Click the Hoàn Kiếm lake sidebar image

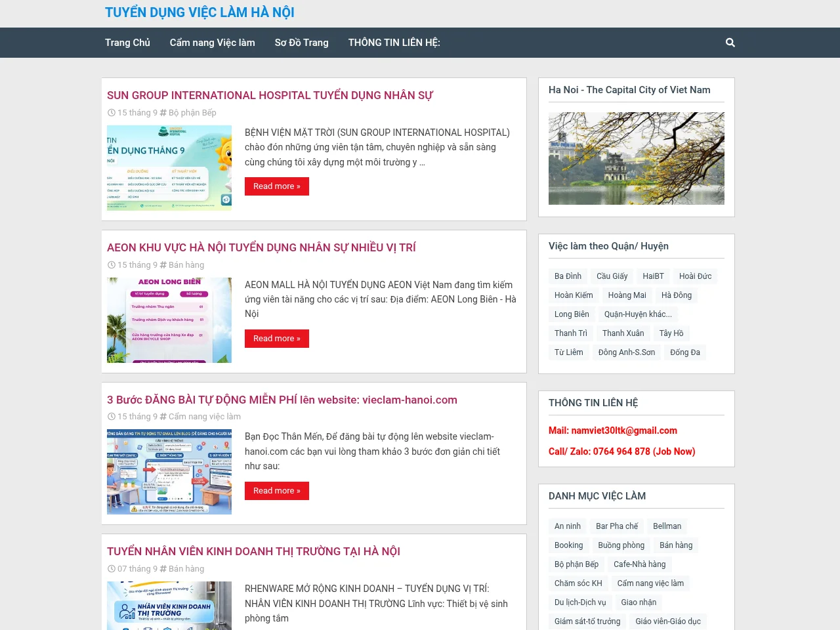coord(637,158)
